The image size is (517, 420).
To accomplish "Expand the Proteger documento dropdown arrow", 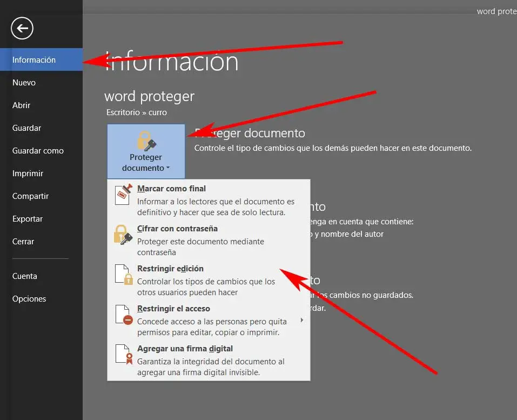I will point(168,168).
